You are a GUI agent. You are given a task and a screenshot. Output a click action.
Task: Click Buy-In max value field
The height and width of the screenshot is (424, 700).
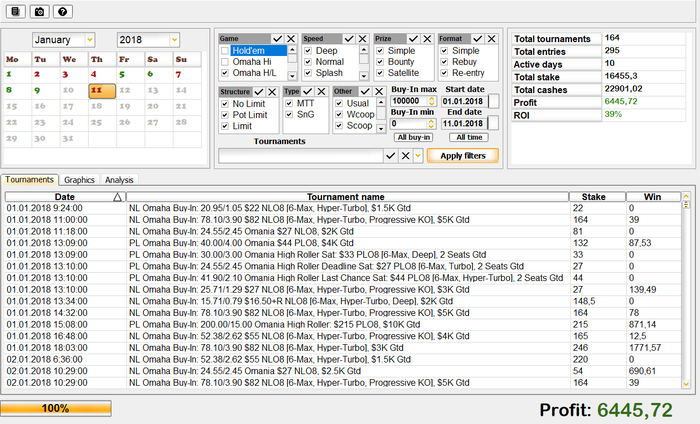tap(409, 101)
